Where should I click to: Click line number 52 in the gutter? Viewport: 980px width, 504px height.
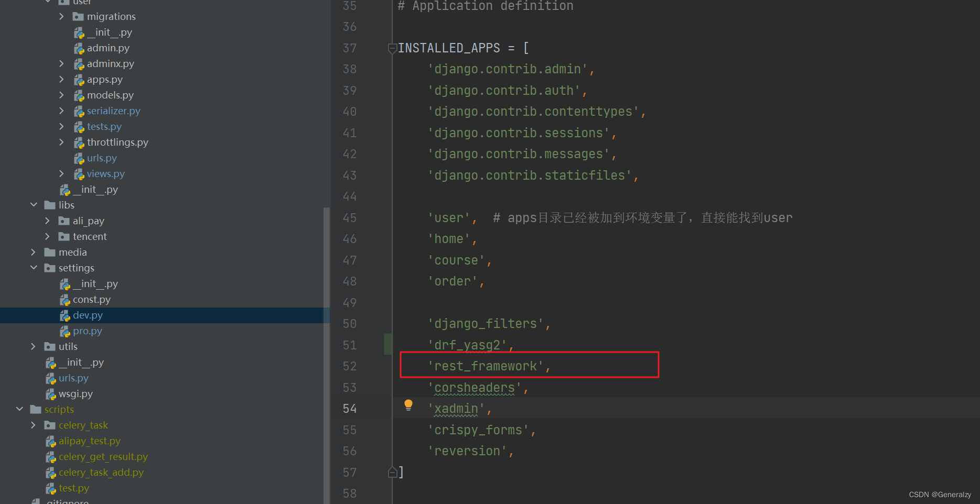coord(350,366)
